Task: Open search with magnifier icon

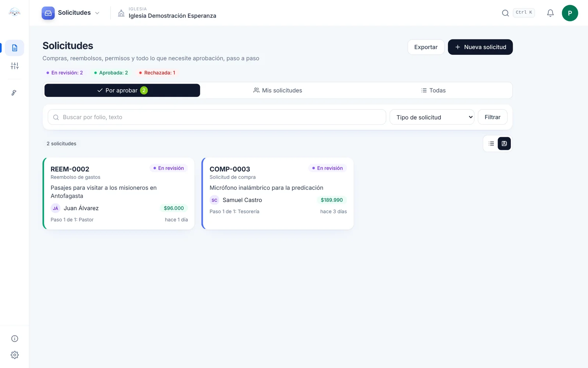Action: 505,13
